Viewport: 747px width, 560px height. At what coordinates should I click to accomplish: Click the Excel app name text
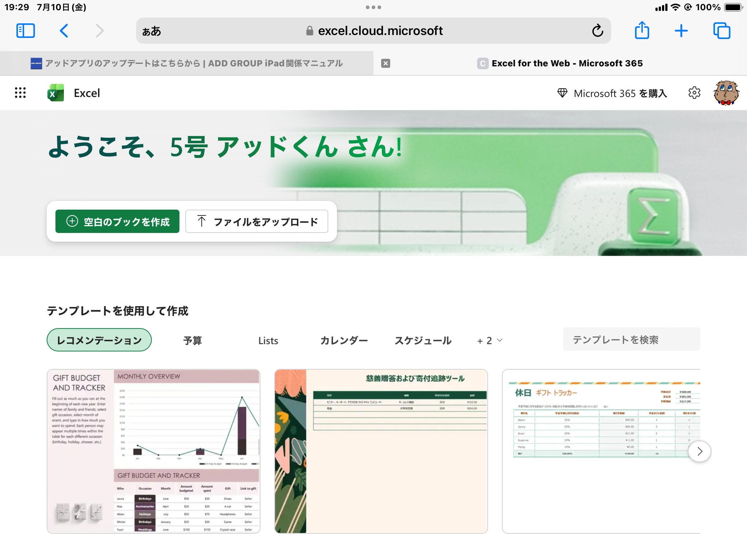click(87, 93)
